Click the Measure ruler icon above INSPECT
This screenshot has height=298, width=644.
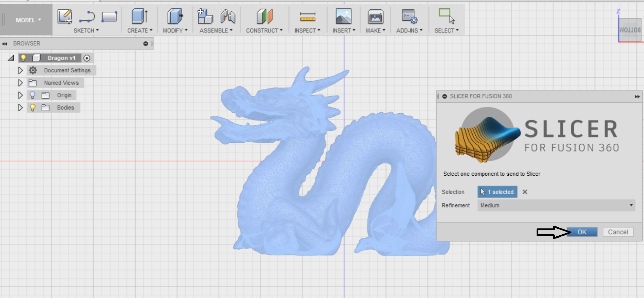pyautogui.click(x=307, y=16)
